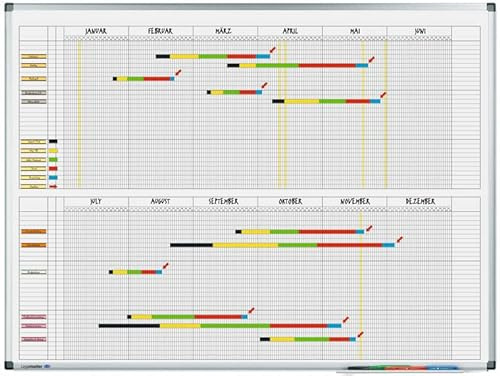The height and width of the screenshot is (376, 500).
Task: Select the FEBRUAR month header
Action: coord(160,31)
